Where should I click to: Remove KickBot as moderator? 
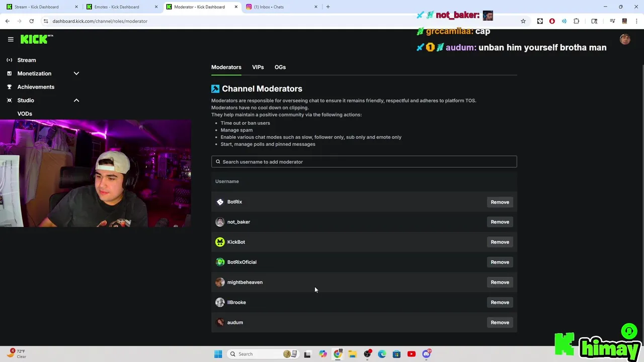500,242
